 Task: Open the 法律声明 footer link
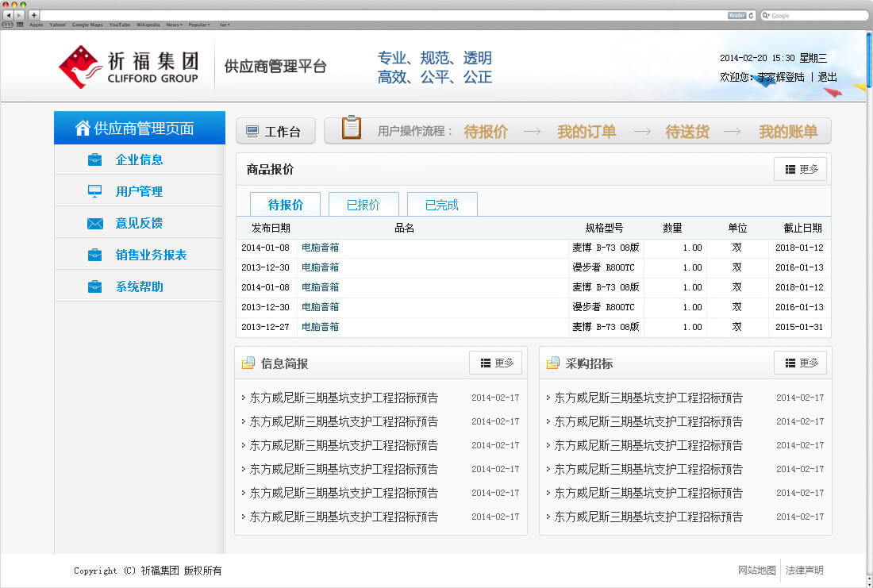tap(804, 570)
